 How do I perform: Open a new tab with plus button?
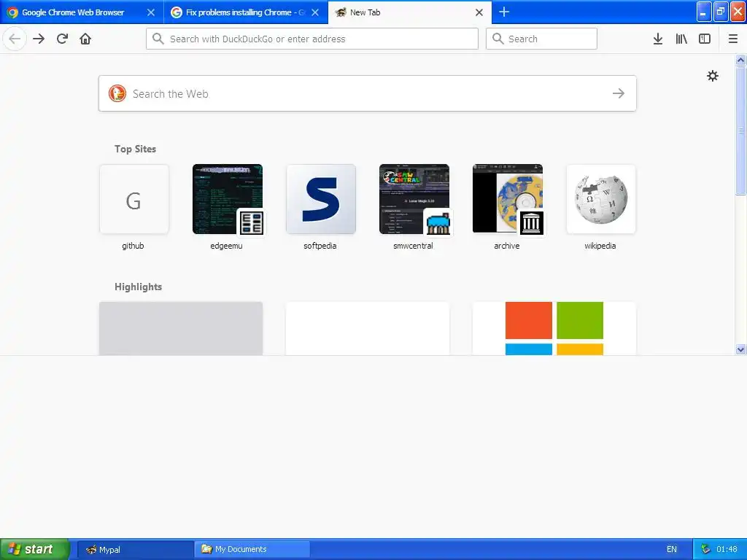coord(504,12)
